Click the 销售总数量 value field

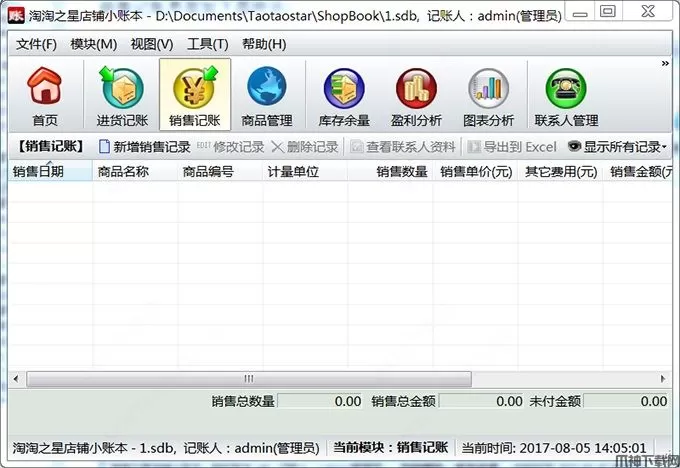[x=320, y=401]
